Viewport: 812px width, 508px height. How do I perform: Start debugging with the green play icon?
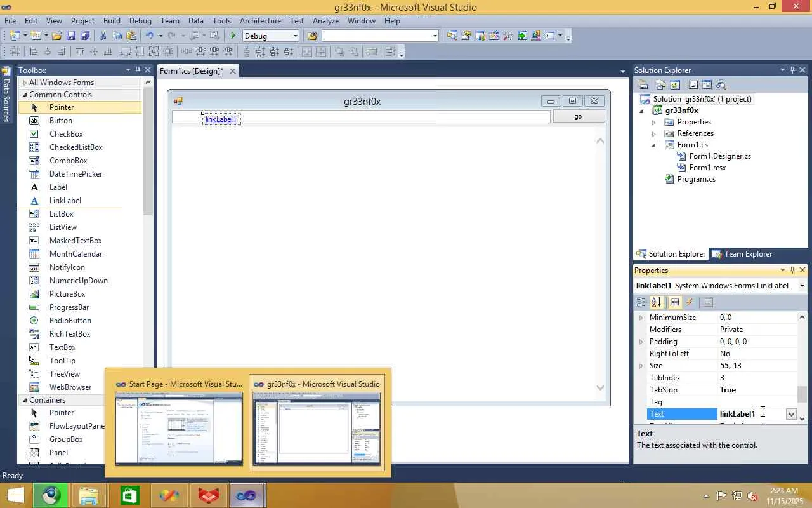[233, 36]
